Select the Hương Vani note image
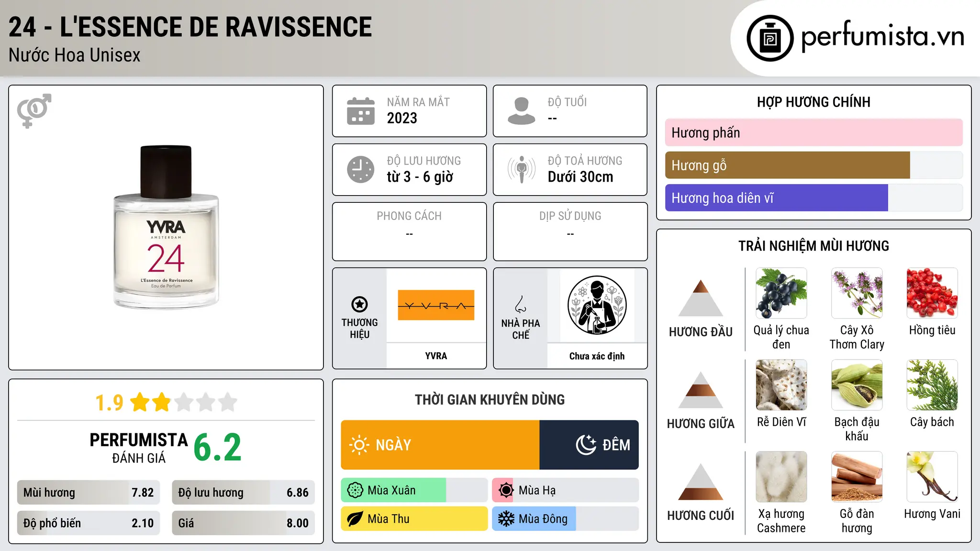Viewport: 980px width, 551px height. point(932,477)
